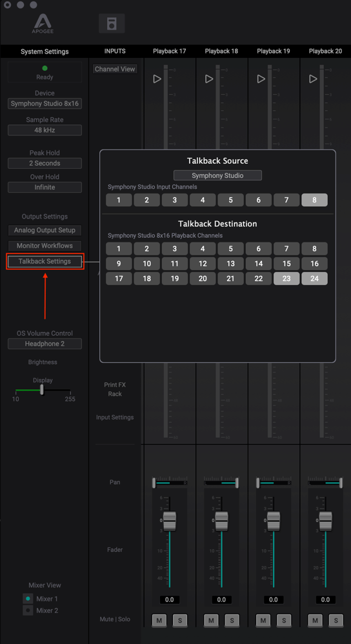This screenshot has height=644, width=351.
Task: Open the speaker/monitor icon in top toolbar
Action: [x=112, y=23]
